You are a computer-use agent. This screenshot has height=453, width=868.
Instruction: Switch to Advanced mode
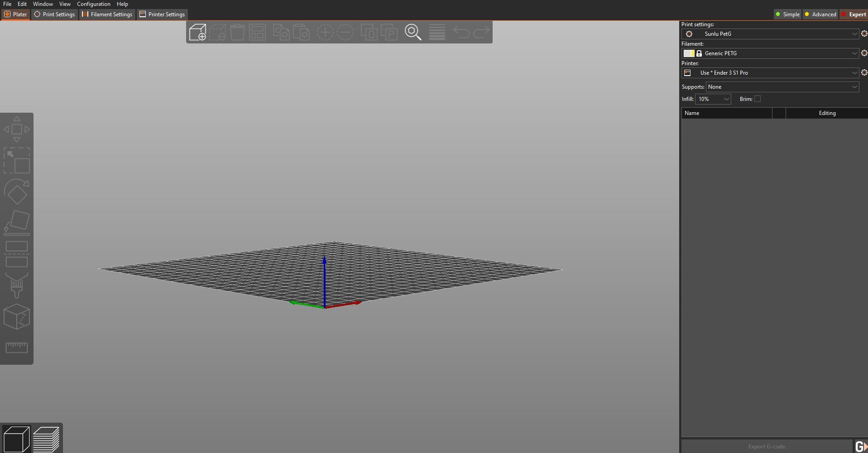[820, 14]
